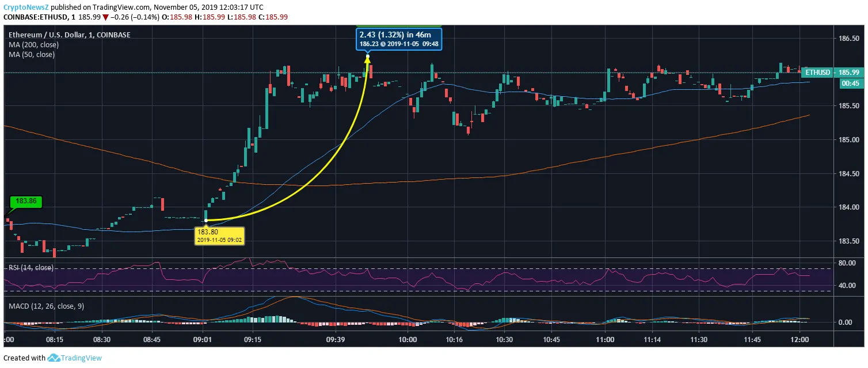
Task: Click the '−0.26 (−0.14%)' change value
Action: point(136,17)
